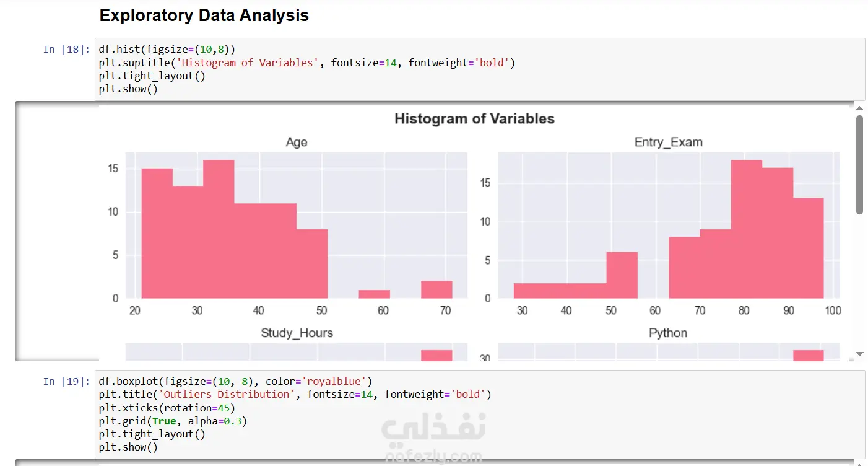Click the tallest bar in the Age histogram
Screen dimensions: 868x466
click(219, 229)
